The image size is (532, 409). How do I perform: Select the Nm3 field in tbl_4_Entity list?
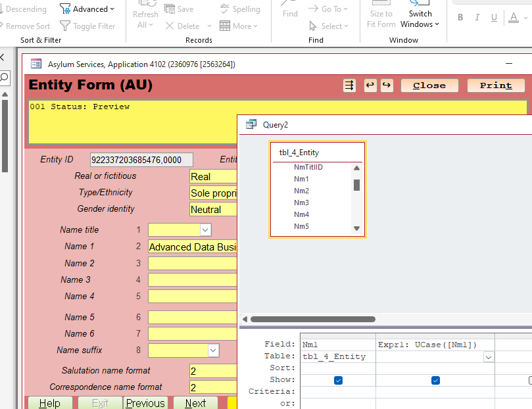click(302, 203)
